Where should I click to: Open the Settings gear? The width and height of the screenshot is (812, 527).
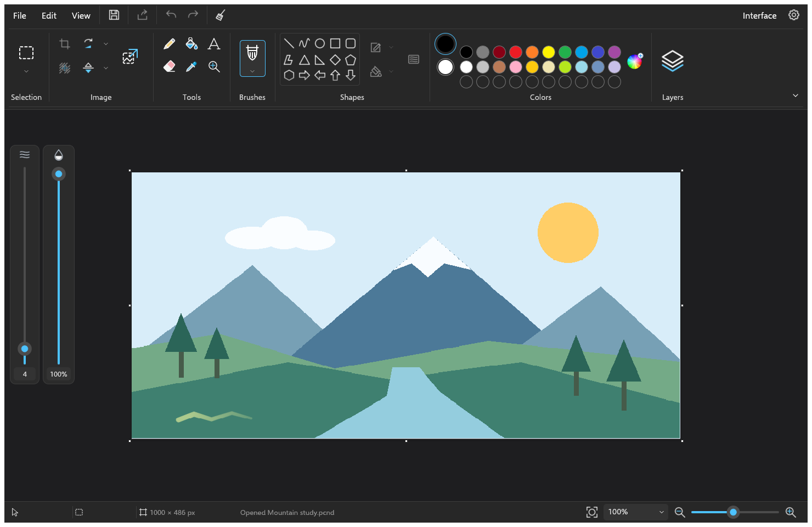(794, 15)
